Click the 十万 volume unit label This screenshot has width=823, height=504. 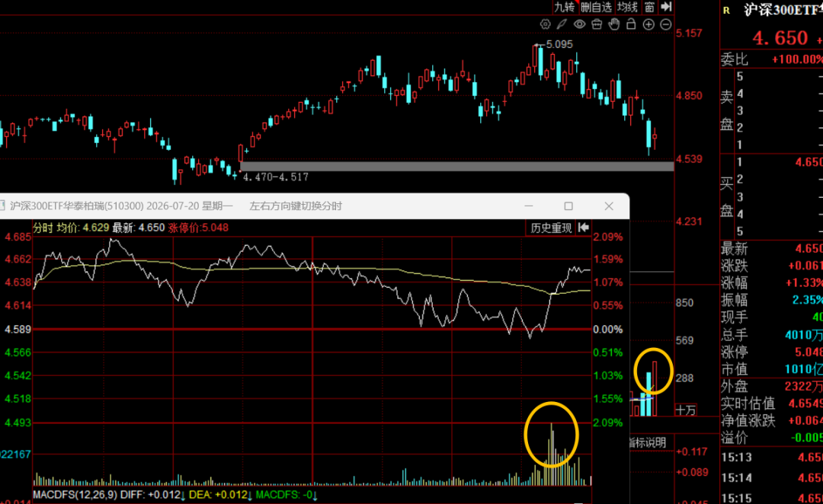tap(686, 410)
